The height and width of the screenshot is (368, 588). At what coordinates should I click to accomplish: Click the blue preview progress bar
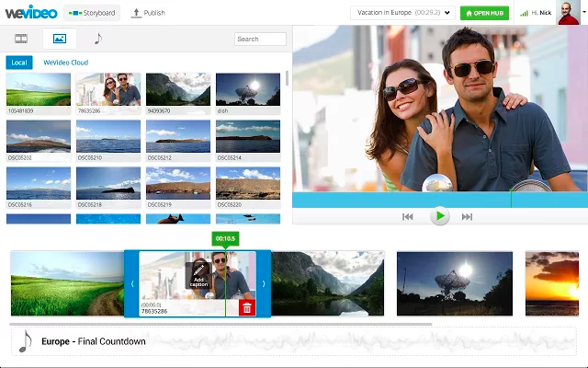tap(440, 200)
